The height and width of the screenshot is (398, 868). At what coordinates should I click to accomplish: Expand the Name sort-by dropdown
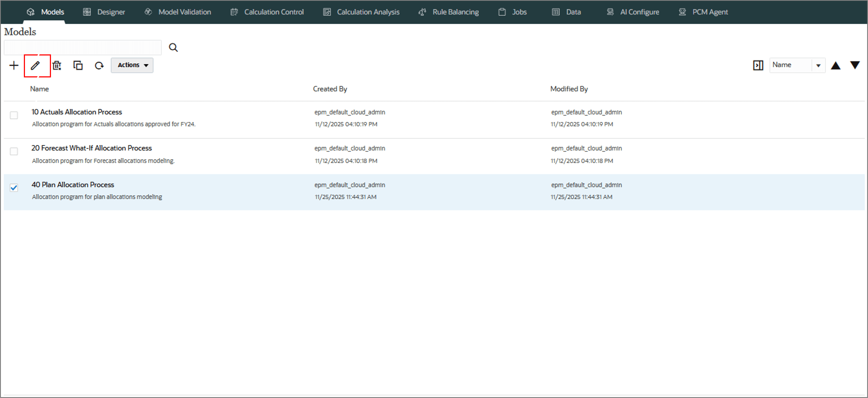pyautogui.click(x=818, y=65)
